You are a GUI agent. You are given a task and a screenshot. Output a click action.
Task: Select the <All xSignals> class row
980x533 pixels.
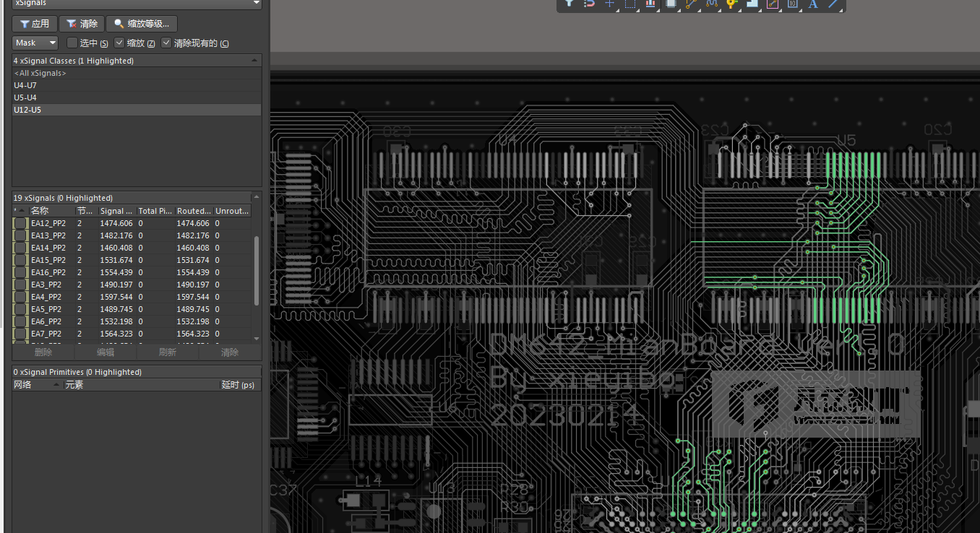137,73
